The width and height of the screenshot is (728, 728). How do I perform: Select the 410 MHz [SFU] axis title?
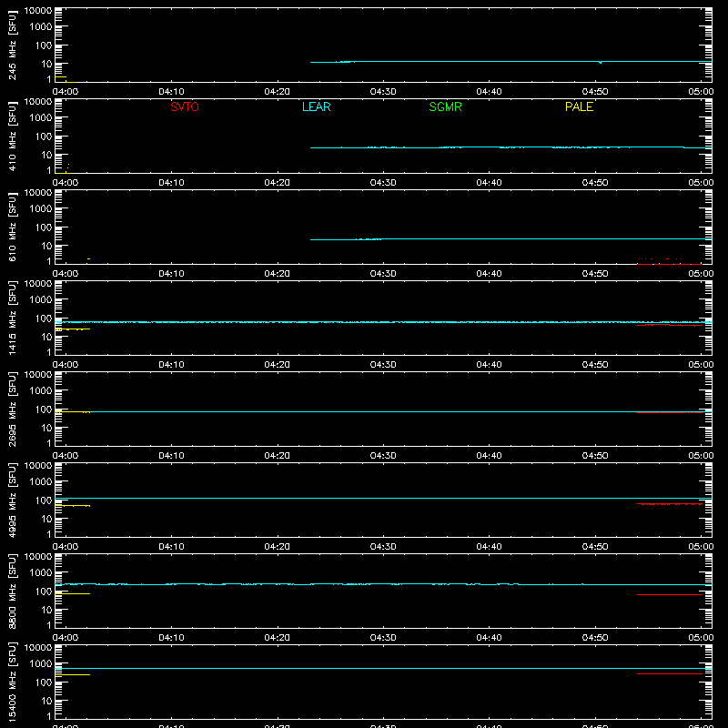(12, 136)
